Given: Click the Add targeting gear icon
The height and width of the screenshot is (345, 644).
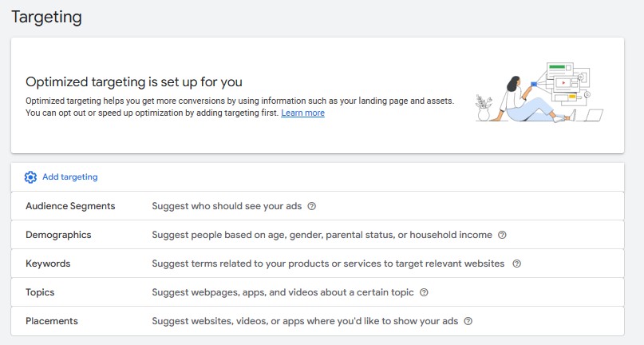Looking at the screenshot, I should [30, 177].
